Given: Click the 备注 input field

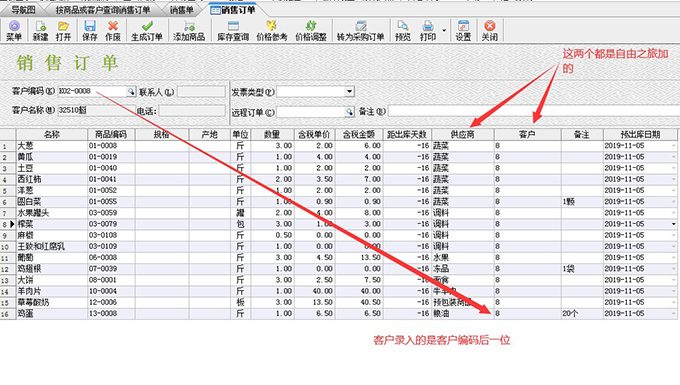Looking at the screenshot, I should (533, 111).
